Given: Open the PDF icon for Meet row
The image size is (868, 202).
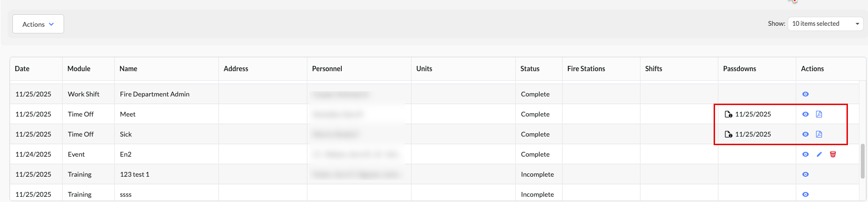Looking at the screenshot, I should (819, 114).
